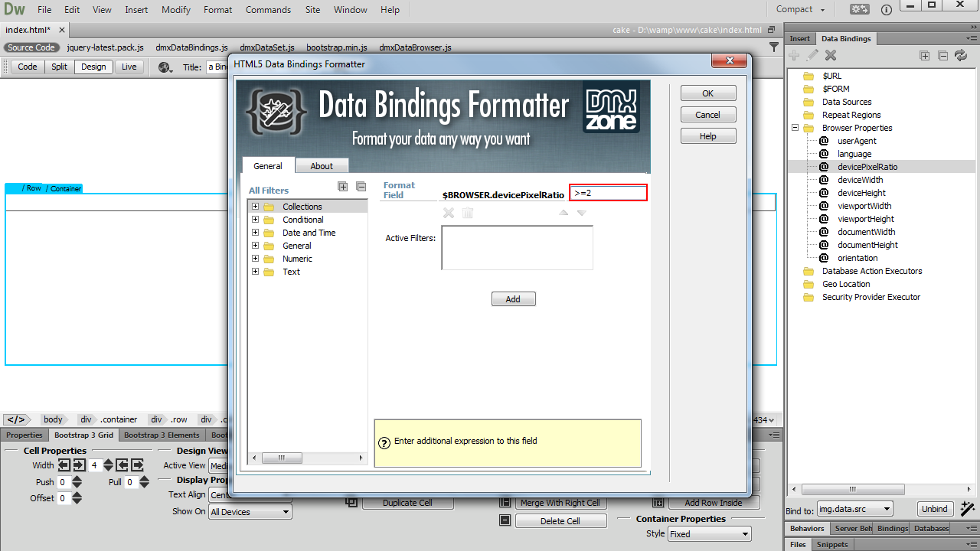The height and width of the screenshot is (551, 980).
Task: Click the Add filter button
Action: (x=513, y=299)
